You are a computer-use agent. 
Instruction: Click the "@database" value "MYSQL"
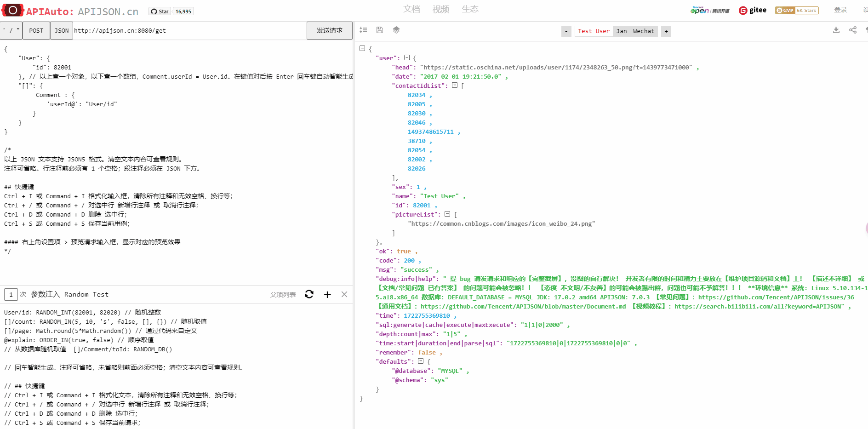450,371
